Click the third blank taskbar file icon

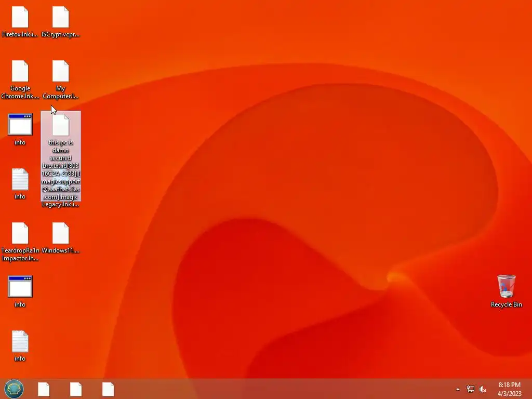tap(108, 389)
